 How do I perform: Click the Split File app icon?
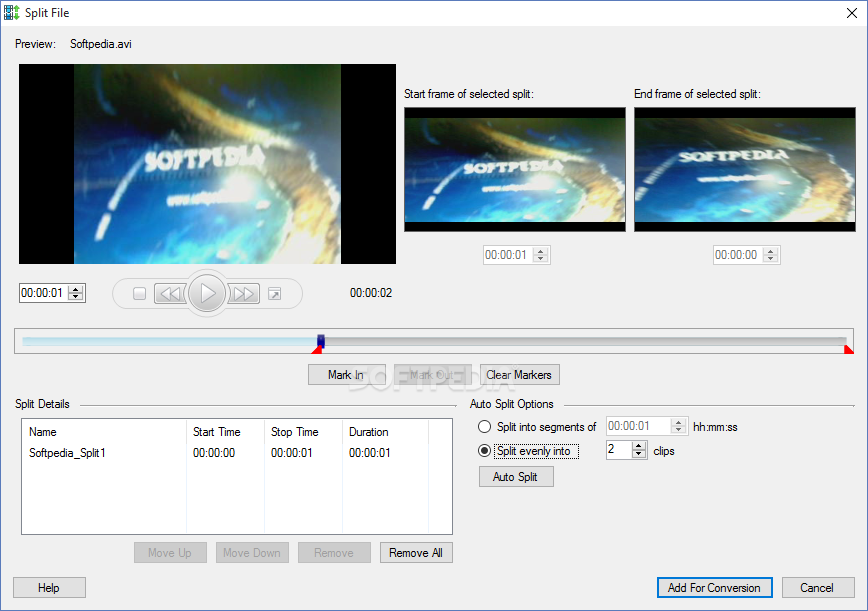click(x=12, y=12)
